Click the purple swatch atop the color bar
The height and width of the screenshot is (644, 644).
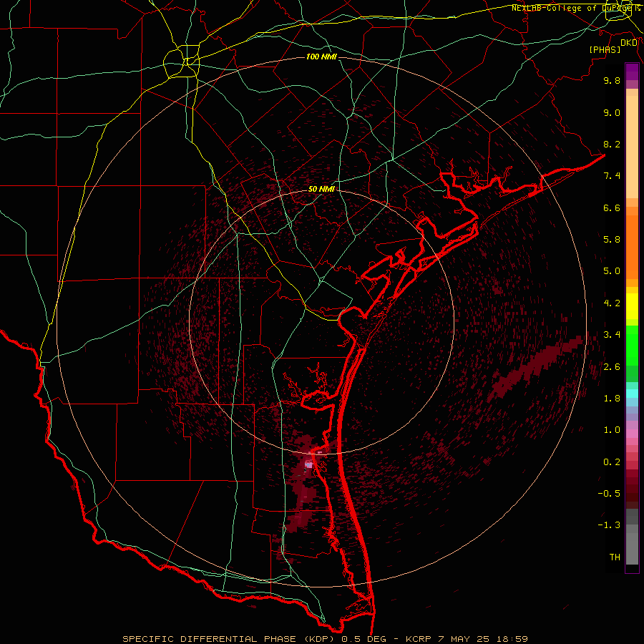(x=632, y=72)
